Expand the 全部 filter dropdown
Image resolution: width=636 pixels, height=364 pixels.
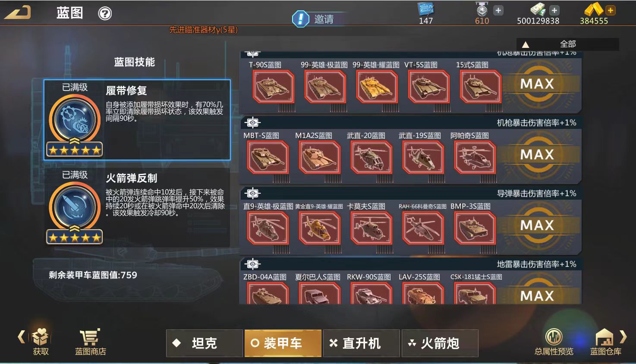pos(567,44)
